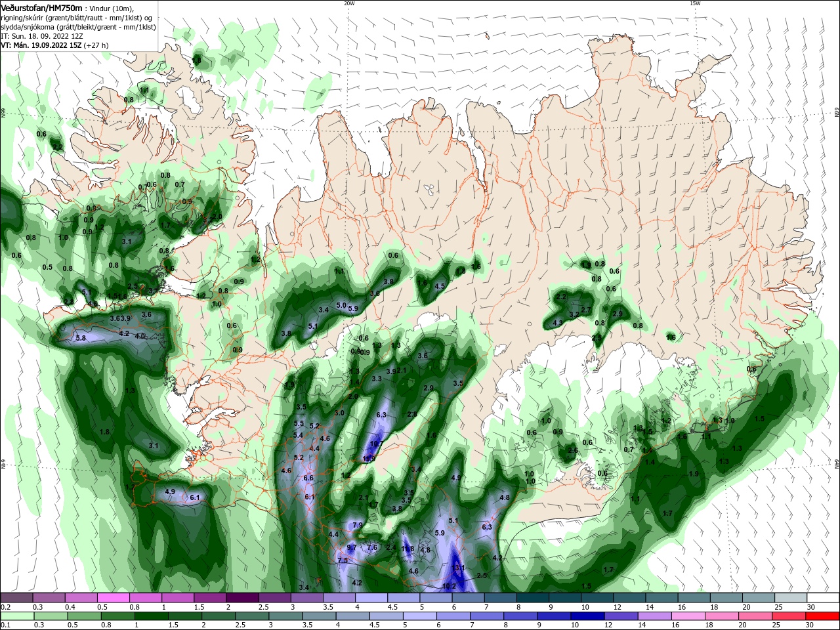Click the 0.2 label on the snow legend
The image size is (840, 630).
click(x=5, y=607)
